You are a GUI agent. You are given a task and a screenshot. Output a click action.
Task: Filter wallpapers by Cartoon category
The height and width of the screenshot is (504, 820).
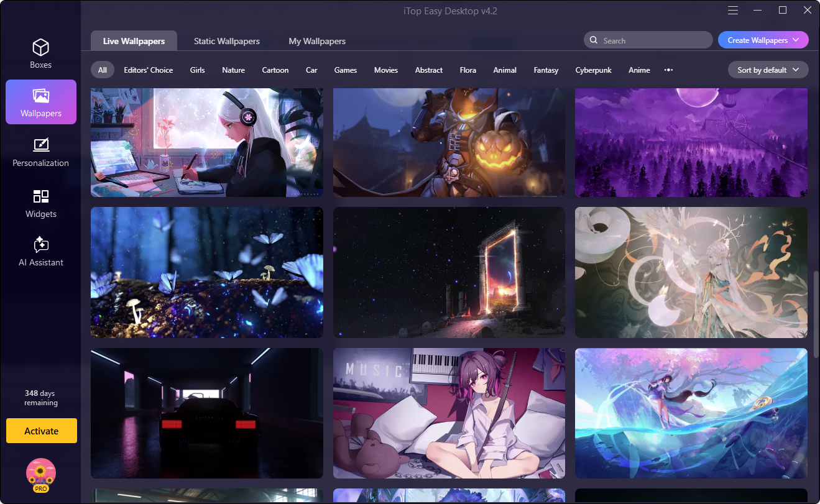pos(275,70)
